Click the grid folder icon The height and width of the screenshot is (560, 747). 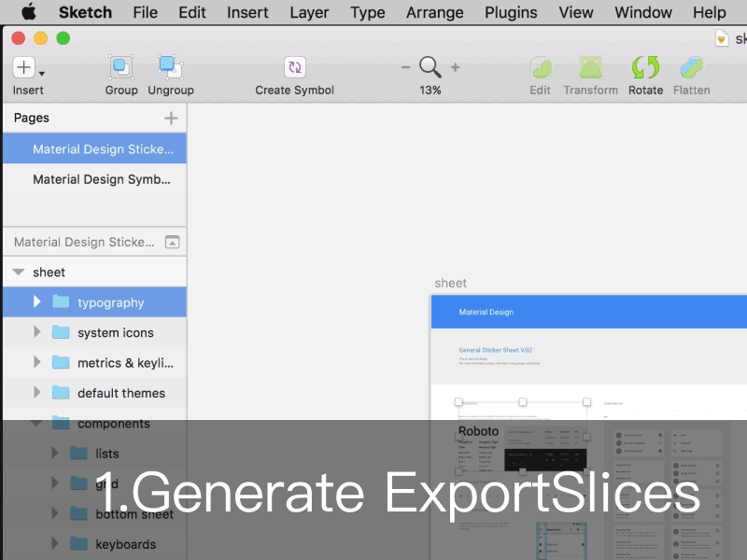(x=78, y=483)
